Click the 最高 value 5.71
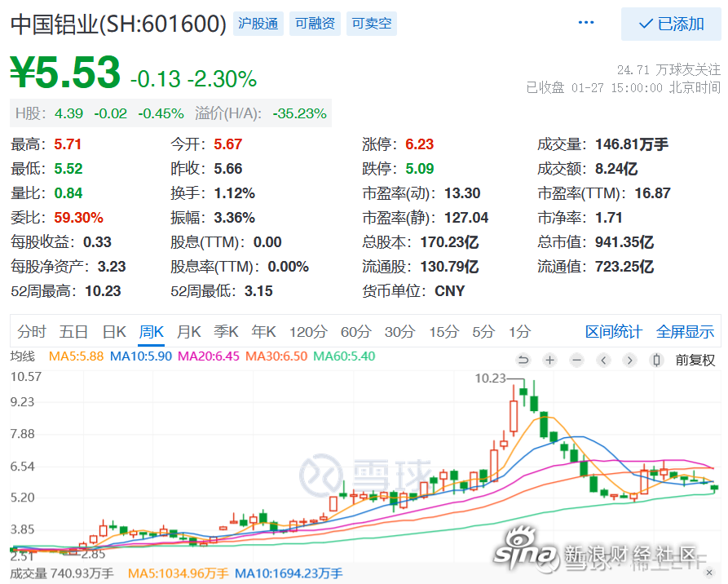This screenshot has width=728, height=584. pos(68,144)
